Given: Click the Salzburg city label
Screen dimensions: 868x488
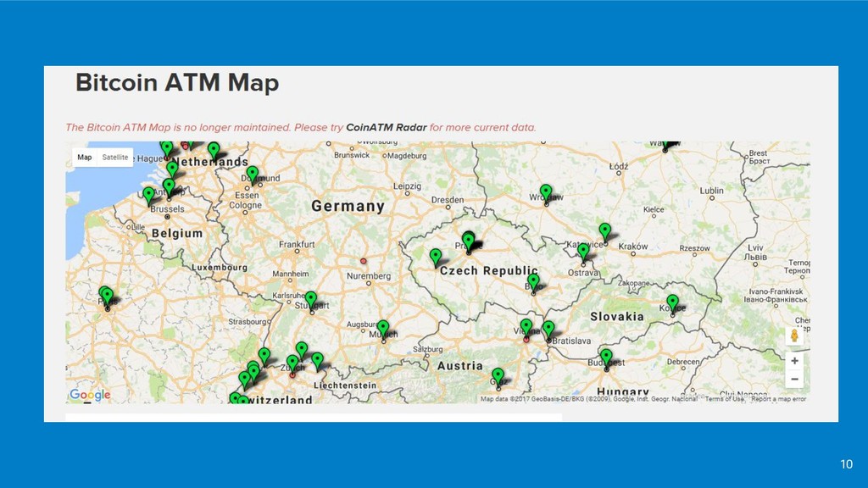Looking at the screenshot, I should coord(428,349).
